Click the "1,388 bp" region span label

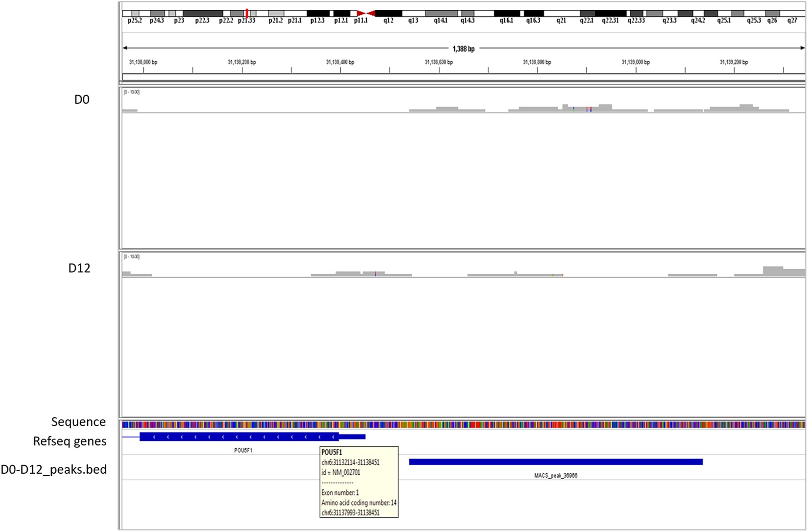point(464,49)
